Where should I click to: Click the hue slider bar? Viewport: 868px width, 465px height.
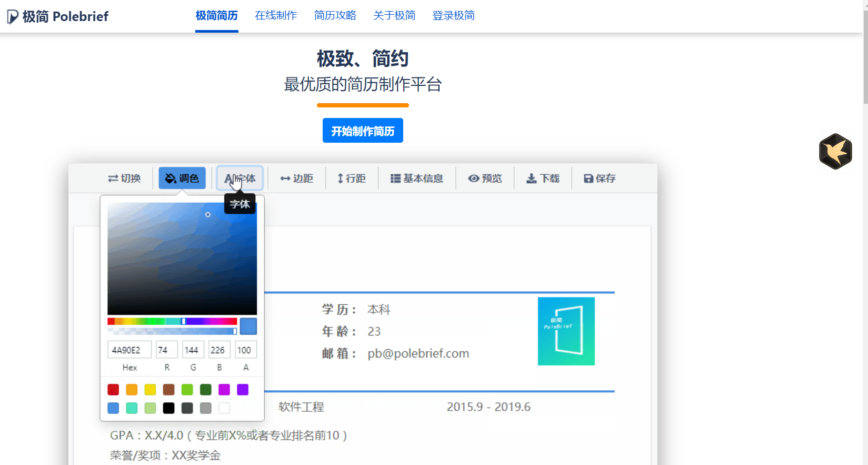(172, 321)
